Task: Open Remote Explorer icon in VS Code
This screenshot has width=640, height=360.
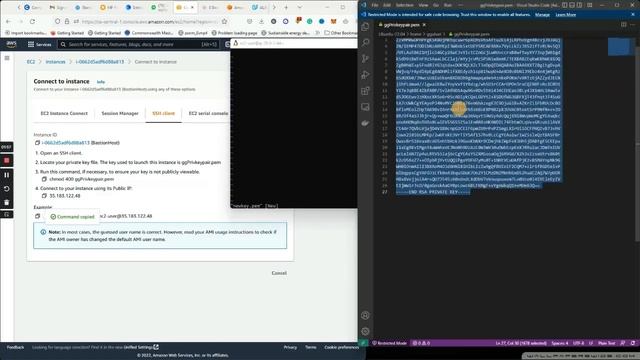Action: click(x=365, y=107)
